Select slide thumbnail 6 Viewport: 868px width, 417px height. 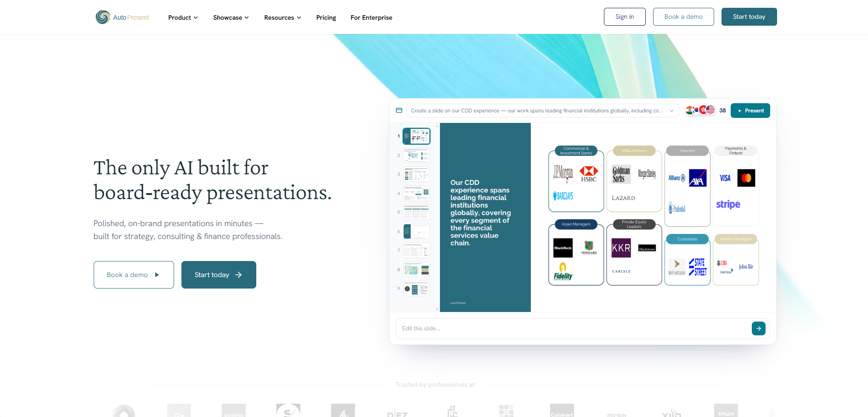click(417, 231)
